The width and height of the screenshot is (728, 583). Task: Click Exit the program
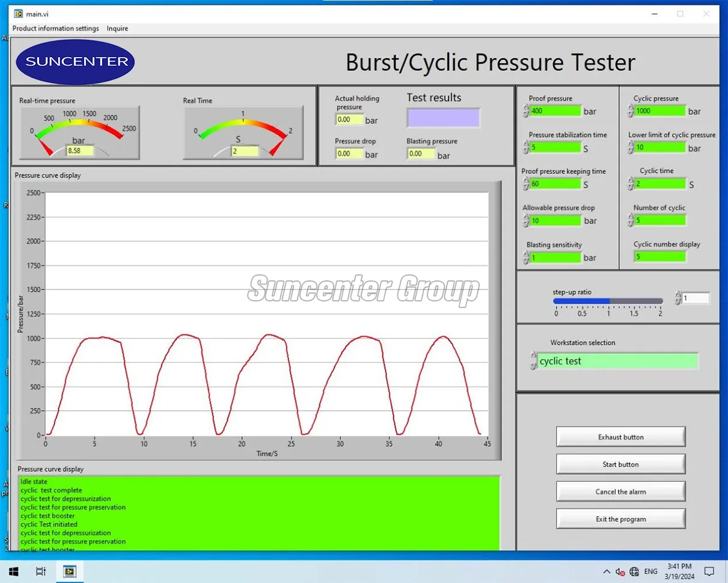click(620, 518)
